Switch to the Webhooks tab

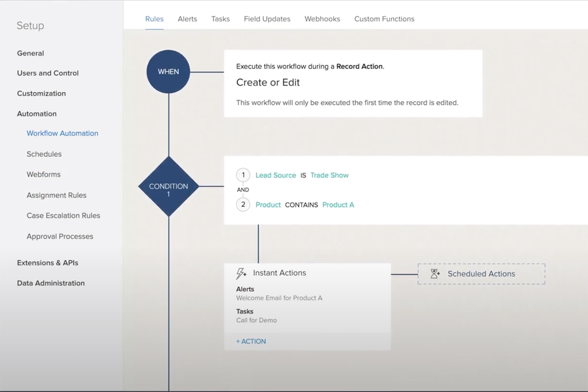[x=322, y=19]
